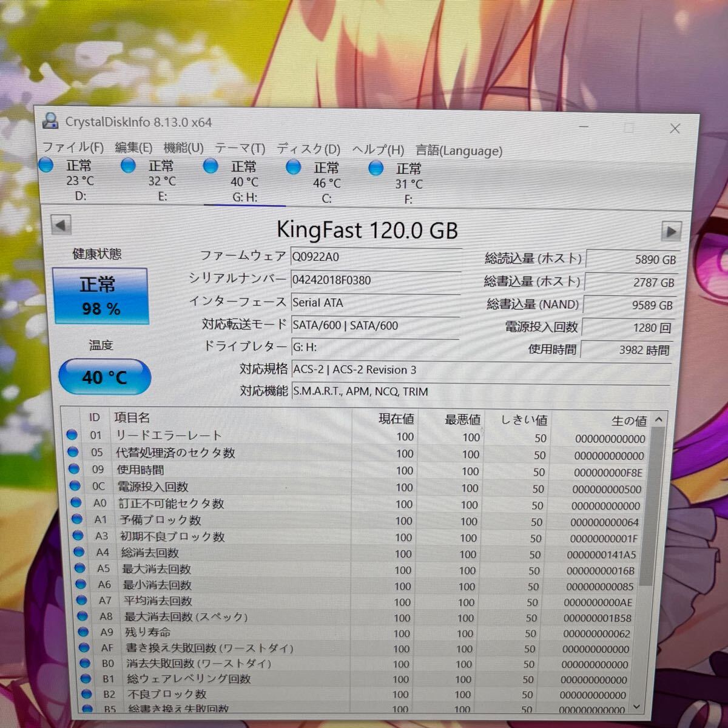Select the F: drive status orb
Viewport: 728px width, 728px height.
coord(376,167)
